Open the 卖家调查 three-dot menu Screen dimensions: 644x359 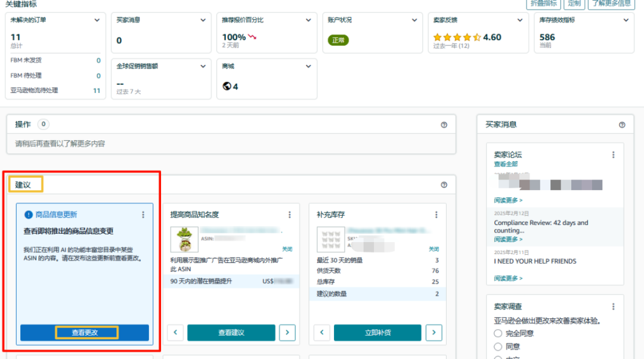613,307
